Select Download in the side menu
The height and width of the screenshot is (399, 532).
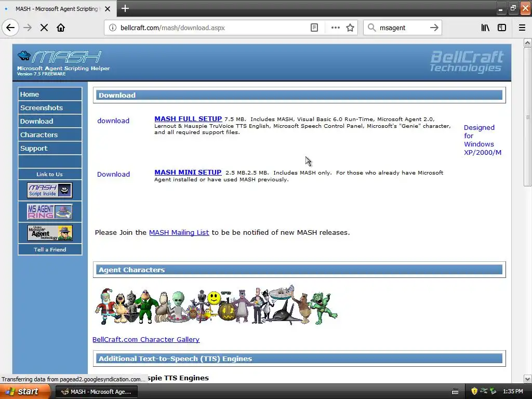pyautogui.click(x=50, y=121)
